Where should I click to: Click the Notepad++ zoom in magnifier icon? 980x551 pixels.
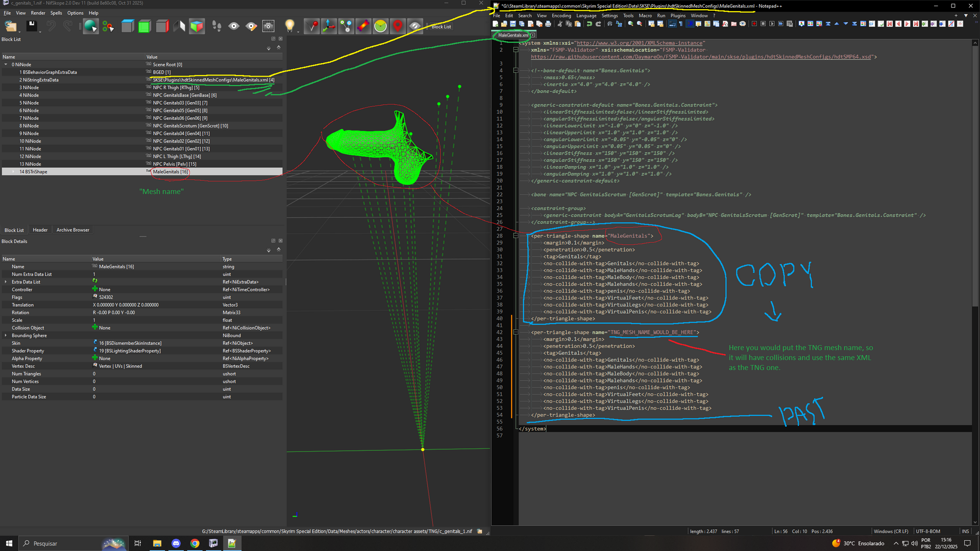[x=630, y=24]
